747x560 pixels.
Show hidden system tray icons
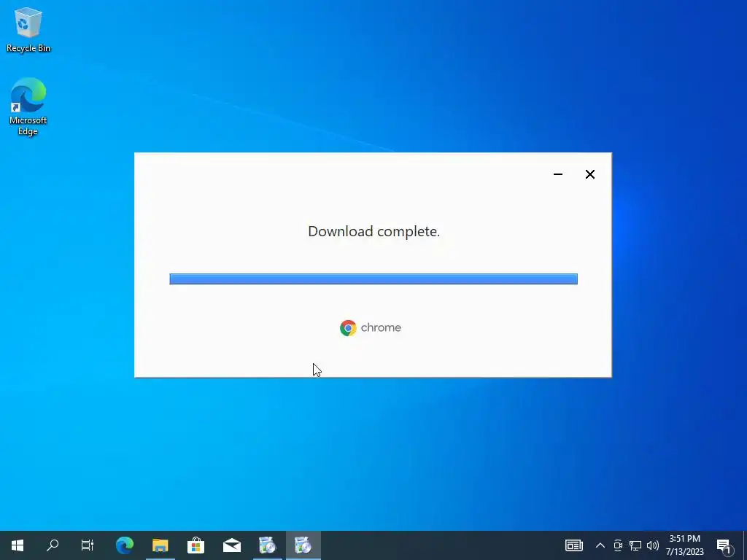pos(600,545)
